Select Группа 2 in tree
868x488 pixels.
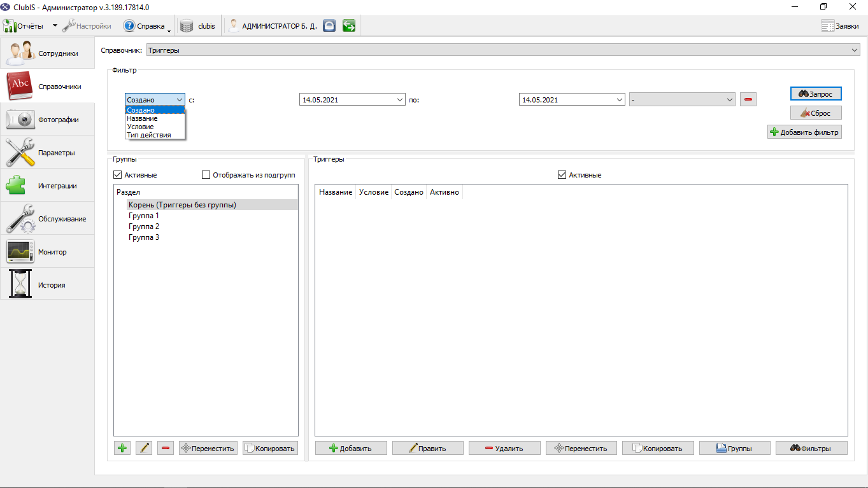click(144, 227)
